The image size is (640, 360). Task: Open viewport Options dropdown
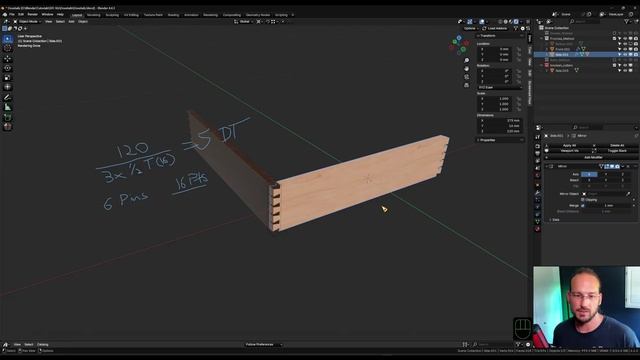tap(471, 28)
